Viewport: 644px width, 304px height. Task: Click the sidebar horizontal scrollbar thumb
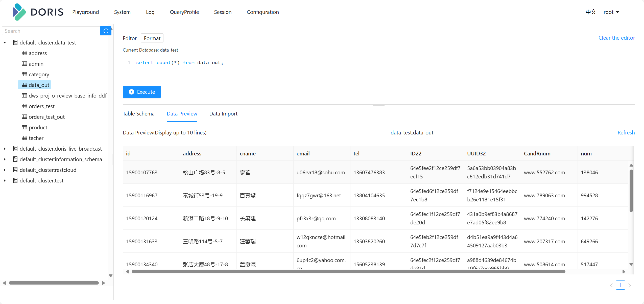point(54,283)
